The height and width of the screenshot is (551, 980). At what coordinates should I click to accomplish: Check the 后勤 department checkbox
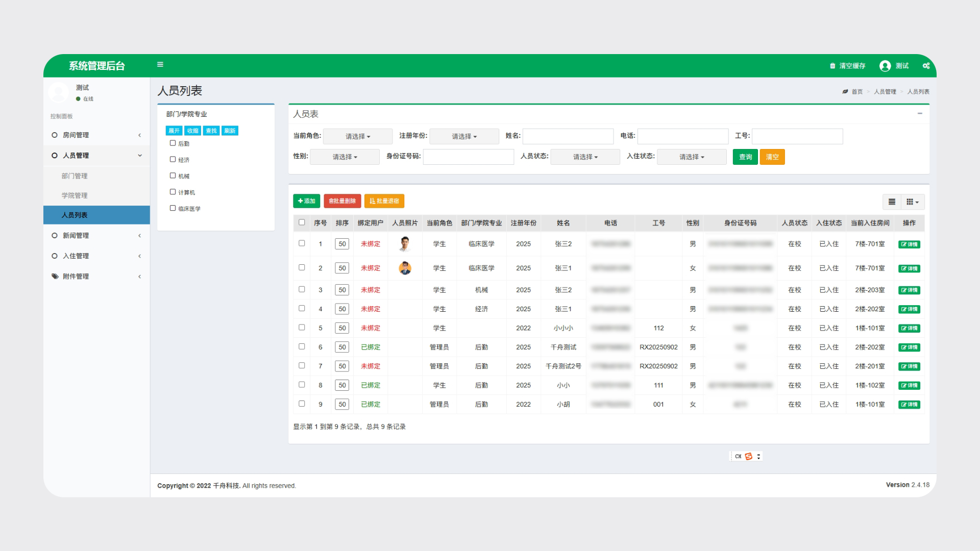[x=173, y=143]
